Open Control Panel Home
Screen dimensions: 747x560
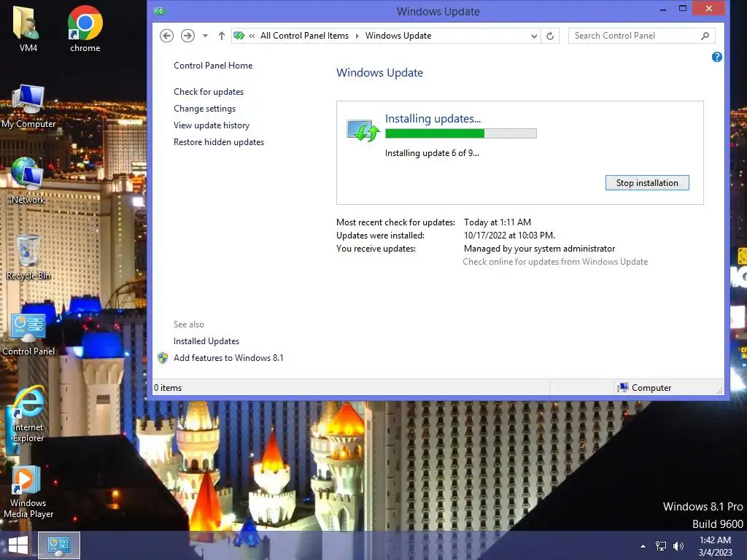pyautogui.click(x=213, y=66)
